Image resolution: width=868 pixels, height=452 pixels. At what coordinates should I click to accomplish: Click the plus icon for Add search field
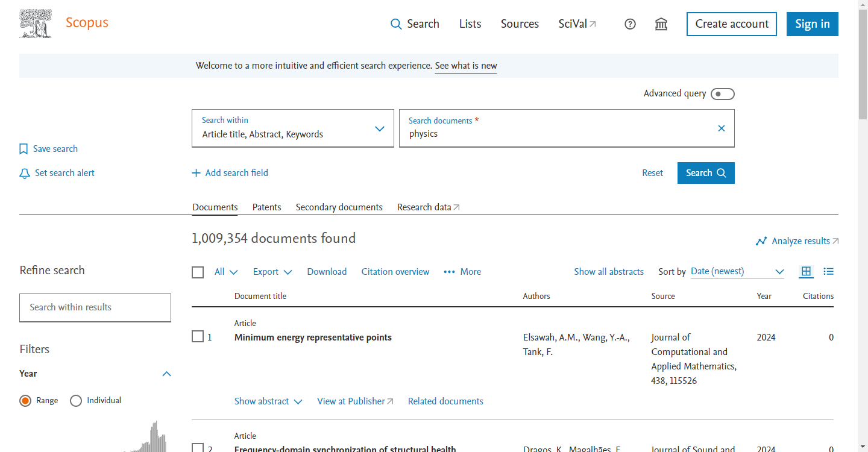196,173
